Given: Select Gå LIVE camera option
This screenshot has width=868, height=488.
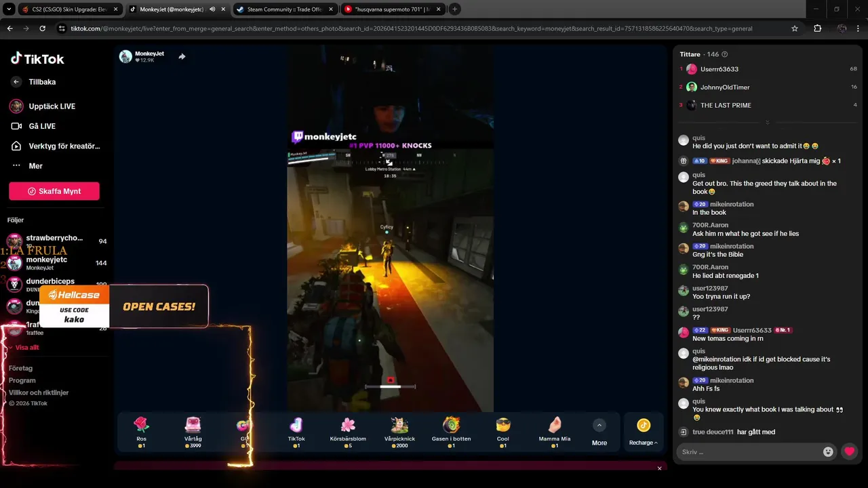Looking at the screenshot, I should 43,126.
